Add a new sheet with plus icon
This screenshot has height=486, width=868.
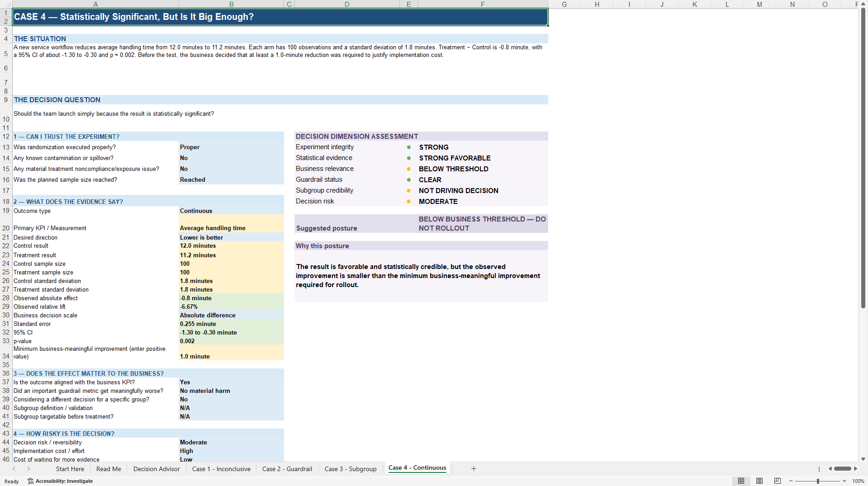tap(474, 469)
